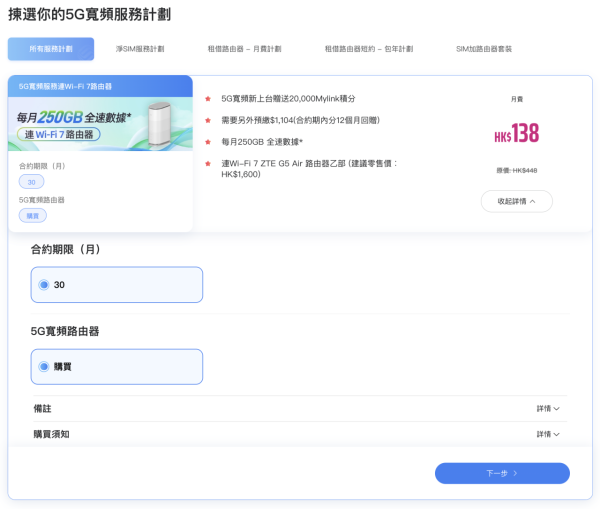Proceed with 下一步 button
Image resolution: width=600 pixels, height=509 pixels.
point(502,473)
